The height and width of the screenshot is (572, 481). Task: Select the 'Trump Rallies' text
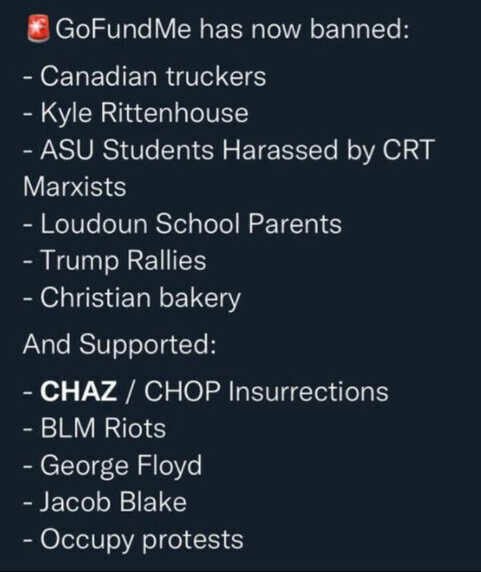click(123, 260)
